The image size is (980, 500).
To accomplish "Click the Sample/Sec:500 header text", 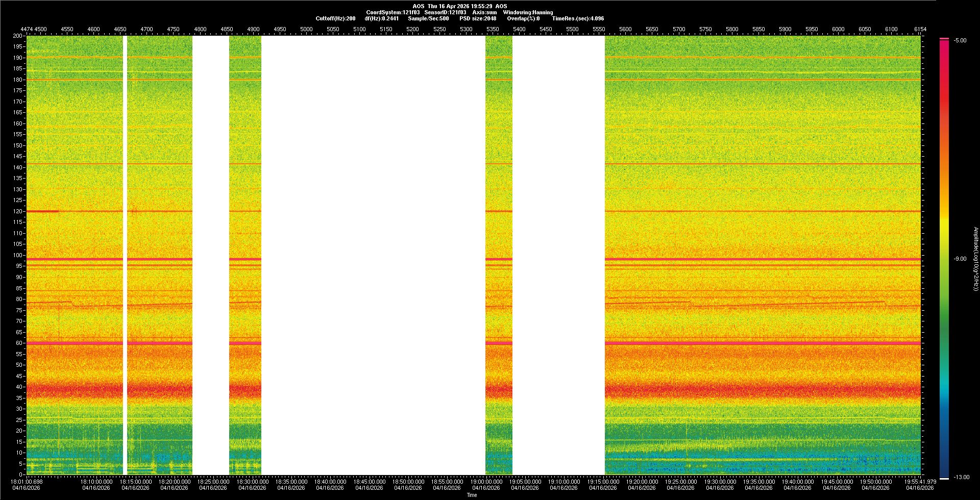I will coord(428,18).
